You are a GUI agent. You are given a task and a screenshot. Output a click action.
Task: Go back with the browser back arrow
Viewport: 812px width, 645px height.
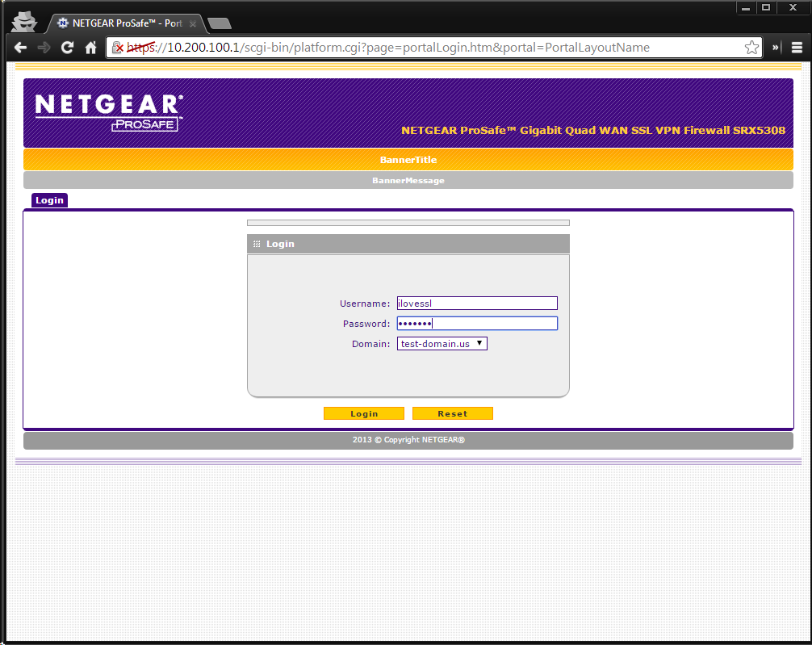click(x=21, y=48)
